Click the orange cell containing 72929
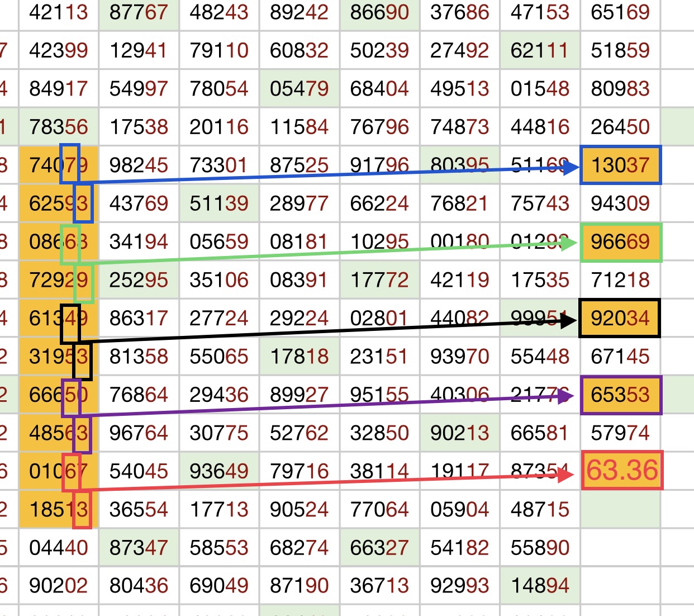 [x=59, y=280]
